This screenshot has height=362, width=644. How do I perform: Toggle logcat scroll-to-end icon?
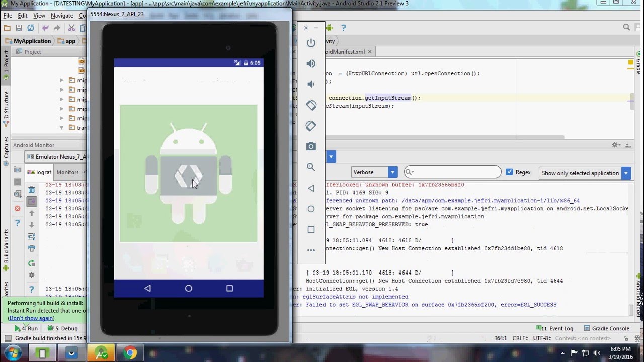coord(32,201)
